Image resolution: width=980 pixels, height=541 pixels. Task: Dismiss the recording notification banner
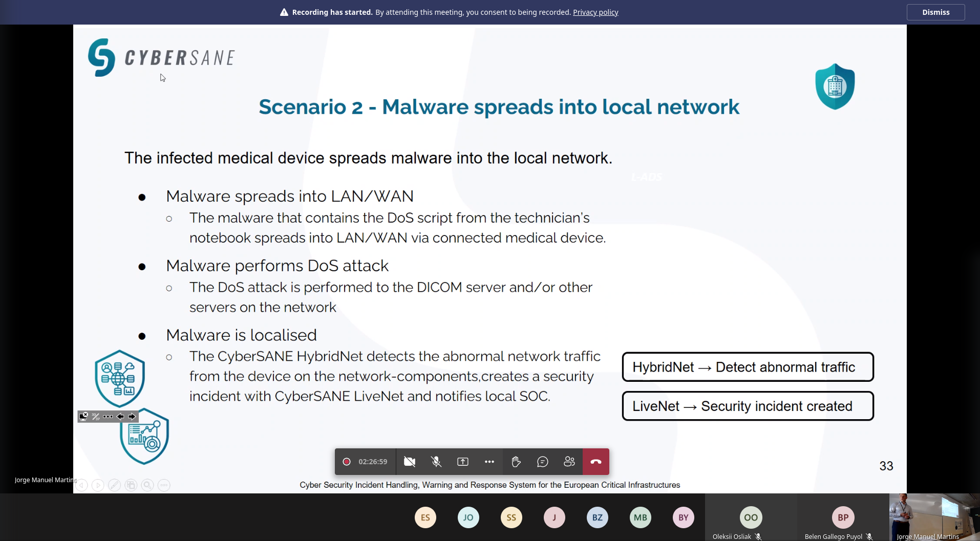935,12
